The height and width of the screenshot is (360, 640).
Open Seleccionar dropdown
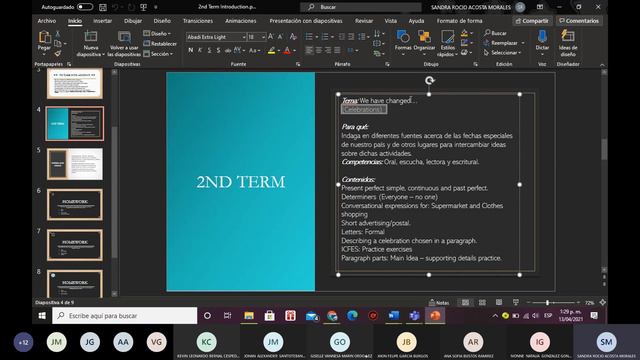pyautogui.click(x=502, y=53)
